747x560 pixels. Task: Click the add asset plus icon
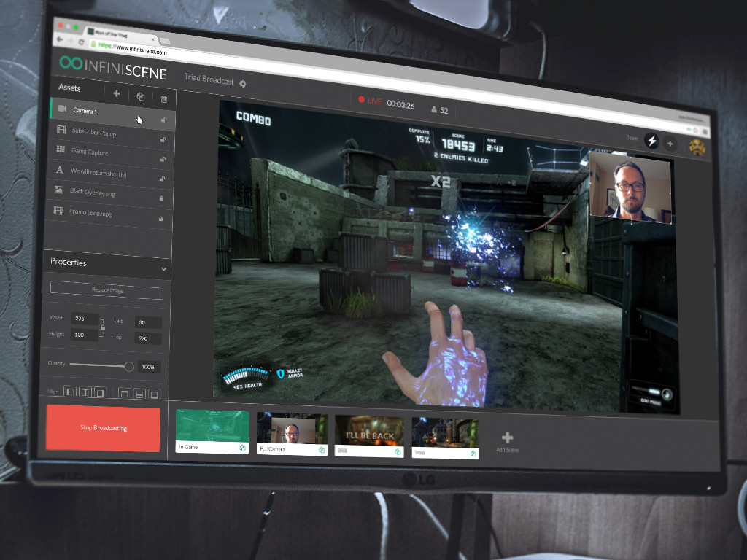pos(117,94)
